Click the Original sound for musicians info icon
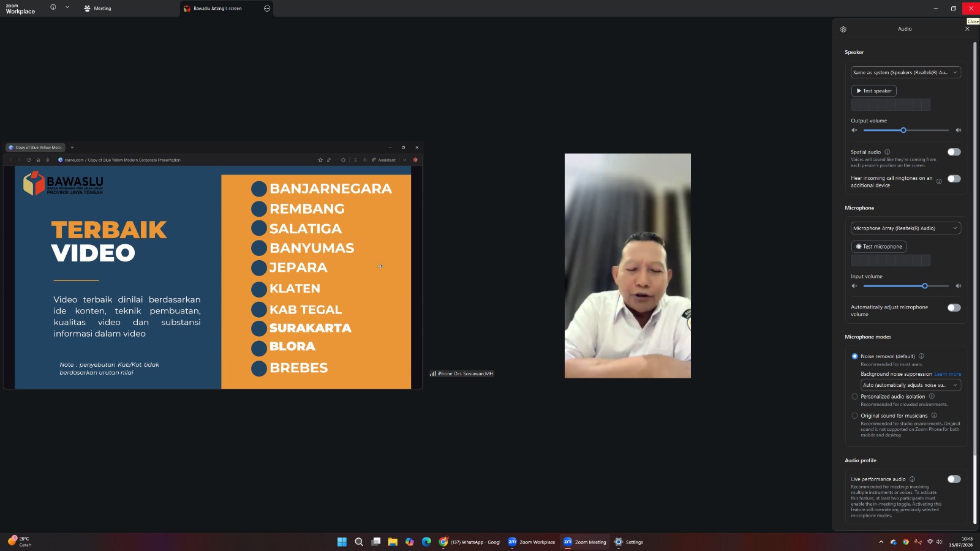The width and height of the screenshot is (980, 551). tap(934, 415)
